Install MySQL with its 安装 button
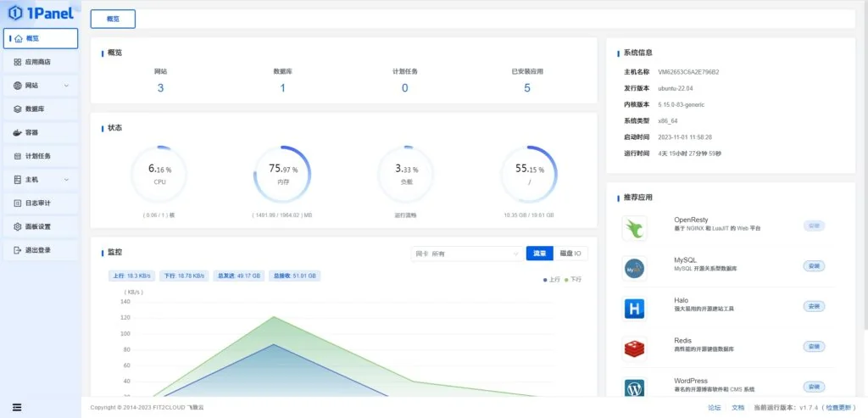The image size is (868, 418). point(814,266)
